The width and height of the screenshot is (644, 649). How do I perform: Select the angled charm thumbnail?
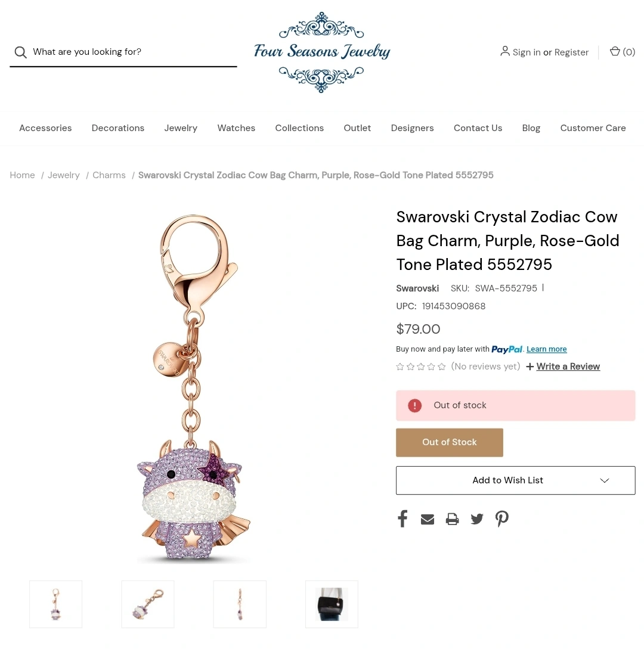click(x=148, y=604)
